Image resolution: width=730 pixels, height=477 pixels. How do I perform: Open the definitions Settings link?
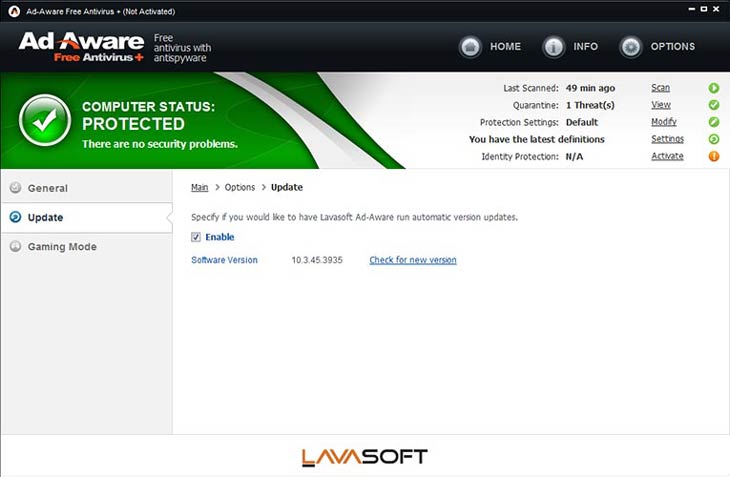(668, 139)
